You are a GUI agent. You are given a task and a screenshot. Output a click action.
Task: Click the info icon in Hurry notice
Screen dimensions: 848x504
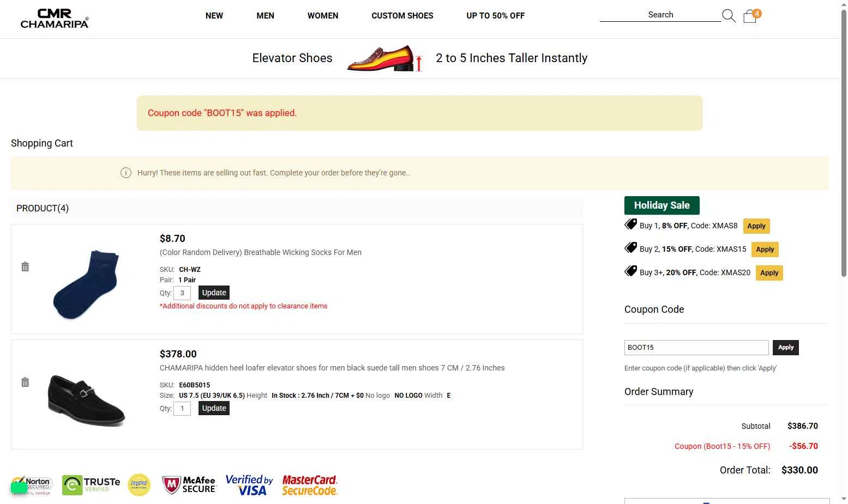[126, 173]
